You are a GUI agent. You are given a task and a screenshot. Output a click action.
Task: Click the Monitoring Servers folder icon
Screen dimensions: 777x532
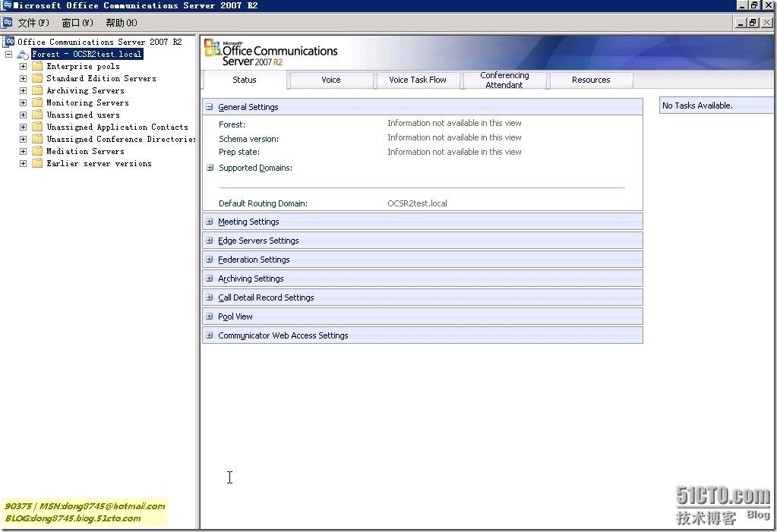37,102
